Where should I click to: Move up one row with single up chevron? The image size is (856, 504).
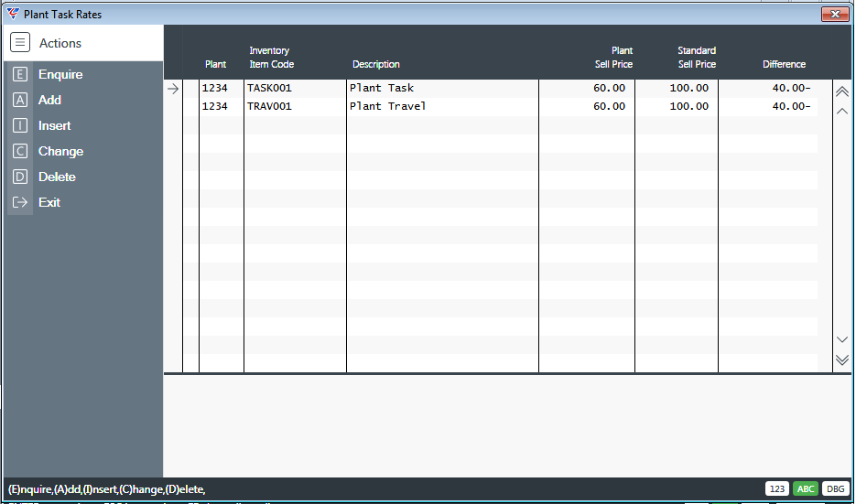click(x=842, y=112)
